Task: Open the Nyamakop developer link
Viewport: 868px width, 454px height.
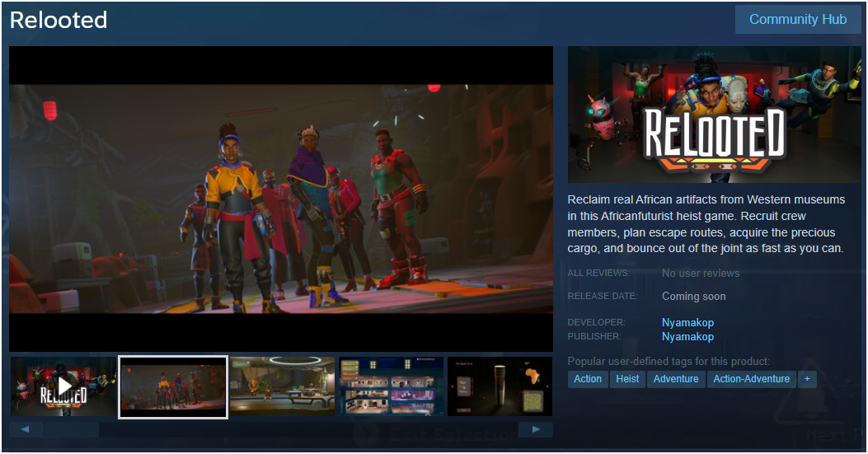Action: point(687,322)
